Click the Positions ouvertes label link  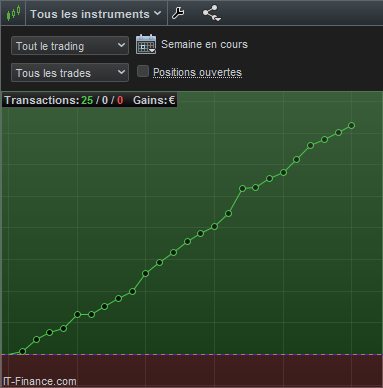tap(197, 72)
